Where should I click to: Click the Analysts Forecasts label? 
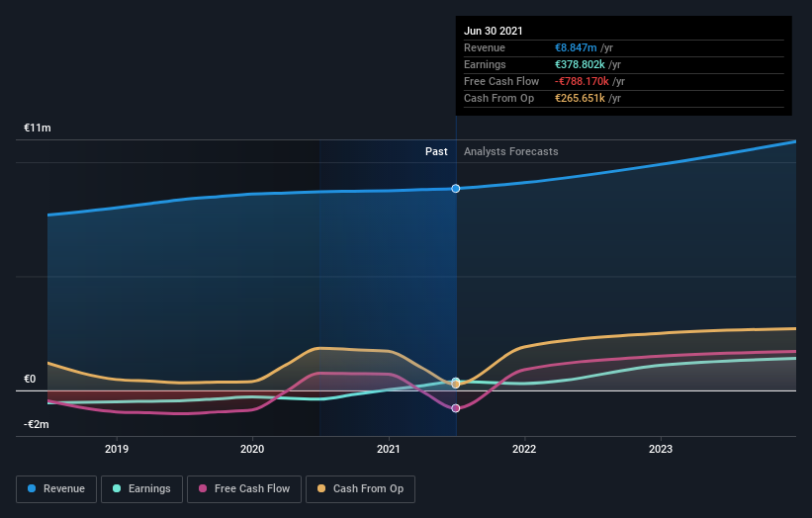coord(511,151)
